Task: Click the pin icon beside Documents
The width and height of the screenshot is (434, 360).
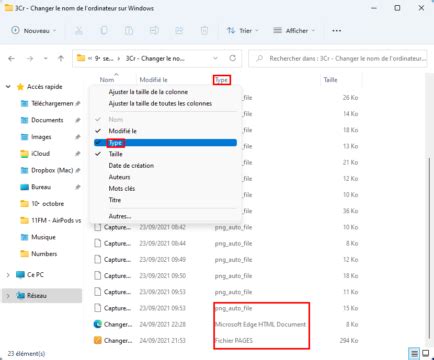Action: [78, 120]
